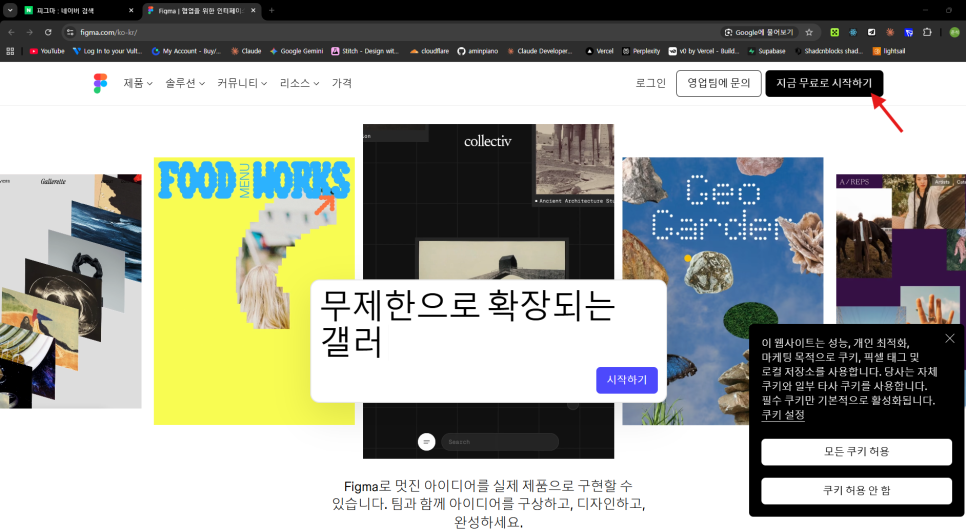Viewport: 966px width, 529px height.
Task: Open the YouTube bookmark
Action: click(x=47, y=51)
